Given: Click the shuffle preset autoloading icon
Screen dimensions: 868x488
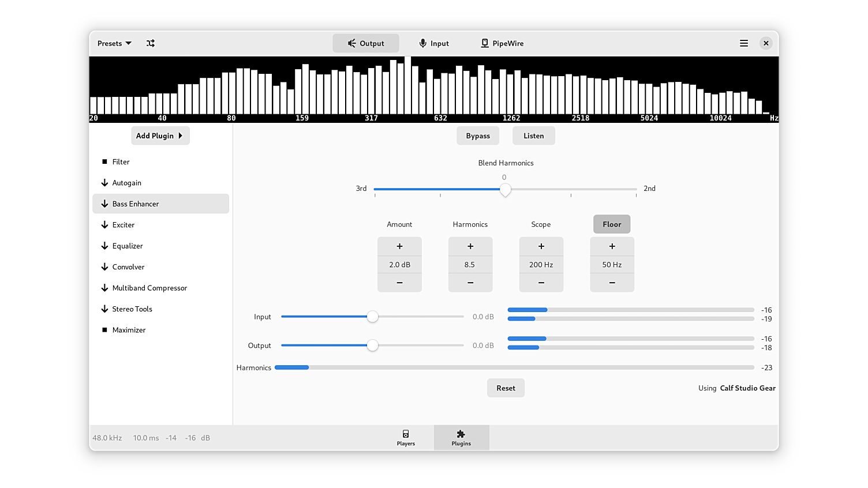Looking at the screenshot, I should [x=151, y=43].
